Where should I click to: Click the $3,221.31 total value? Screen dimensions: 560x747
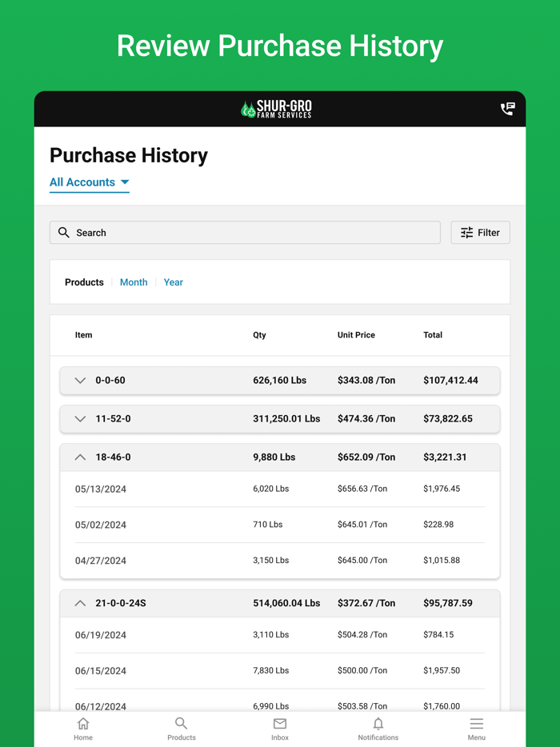pyautogui.click(x=445, y=457)
